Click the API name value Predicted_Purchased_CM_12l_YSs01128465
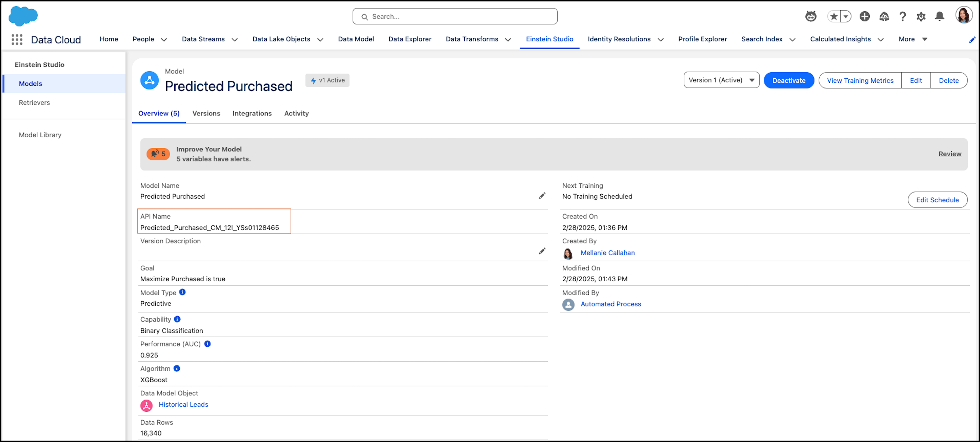 210,228
